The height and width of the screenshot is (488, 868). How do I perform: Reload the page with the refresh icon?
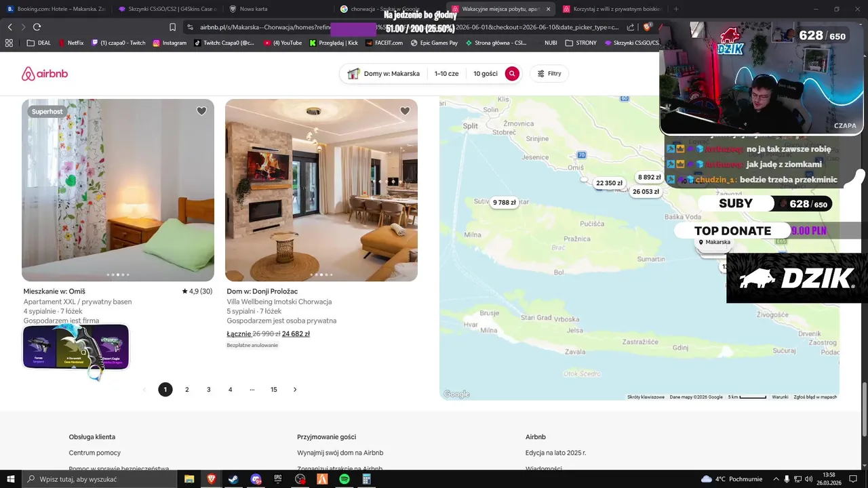pyautogui.click(x=37, y=27)
